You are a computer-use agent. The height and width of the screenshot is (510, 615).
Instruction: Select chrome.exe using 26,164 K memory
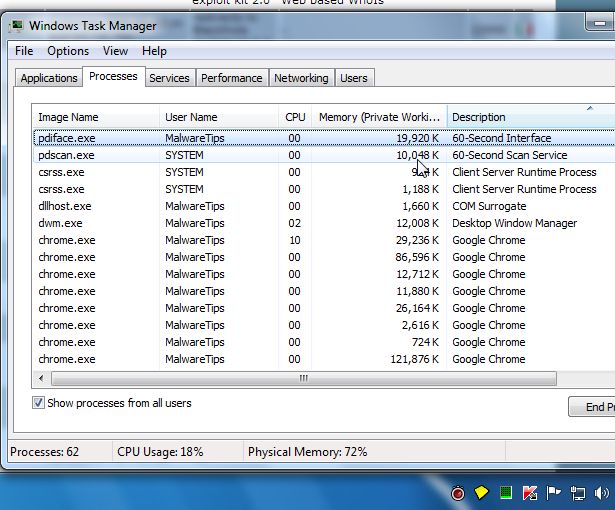click(x=324, y=308)
